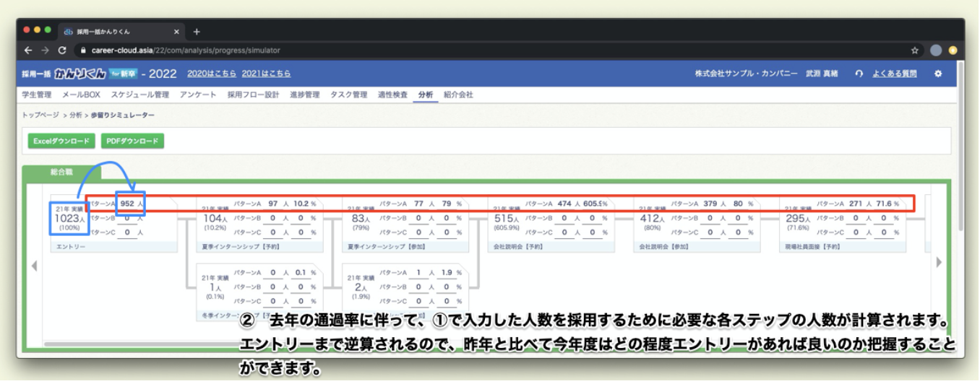Click the horizontal scrollbar under the flow chart
This screenshot has width=980, height=384.
(145, 344)
